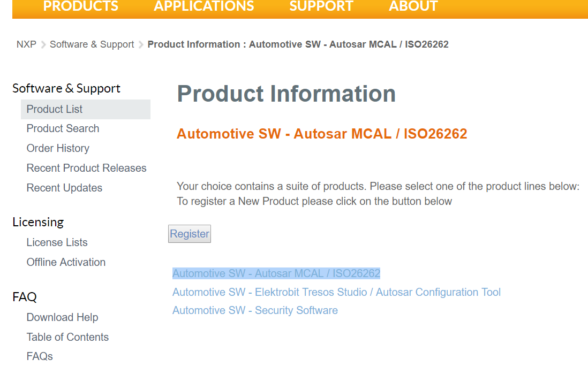
Task: Open the ABOUT navigation menu
Action: click(413, 6)
